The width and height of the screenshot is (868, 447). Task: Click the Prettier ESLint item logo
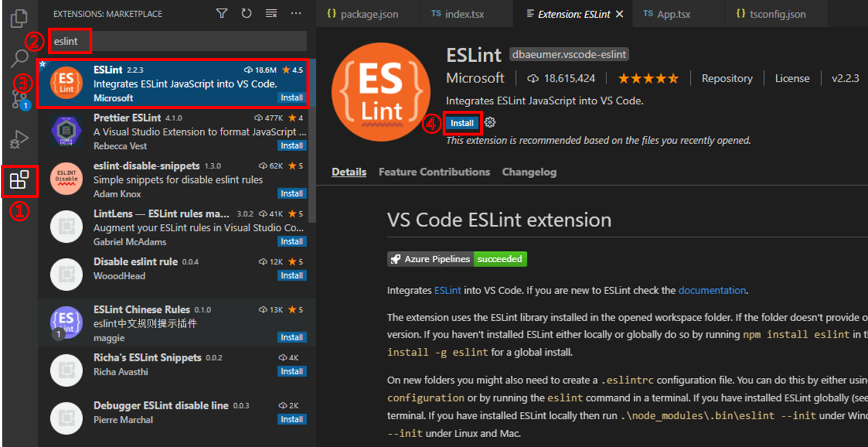tap(66, 132)
